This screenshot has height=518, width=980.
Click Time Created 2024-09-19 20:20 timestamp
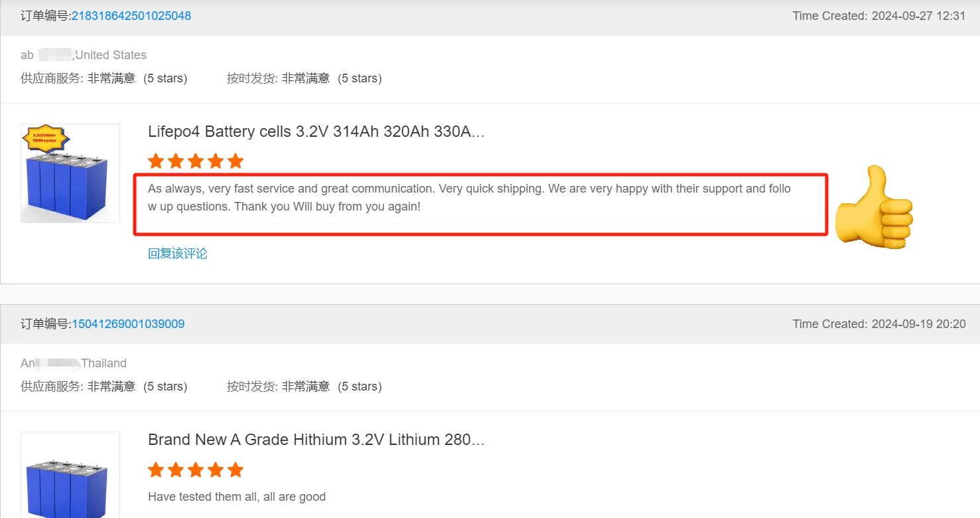(x=879, y=324)
